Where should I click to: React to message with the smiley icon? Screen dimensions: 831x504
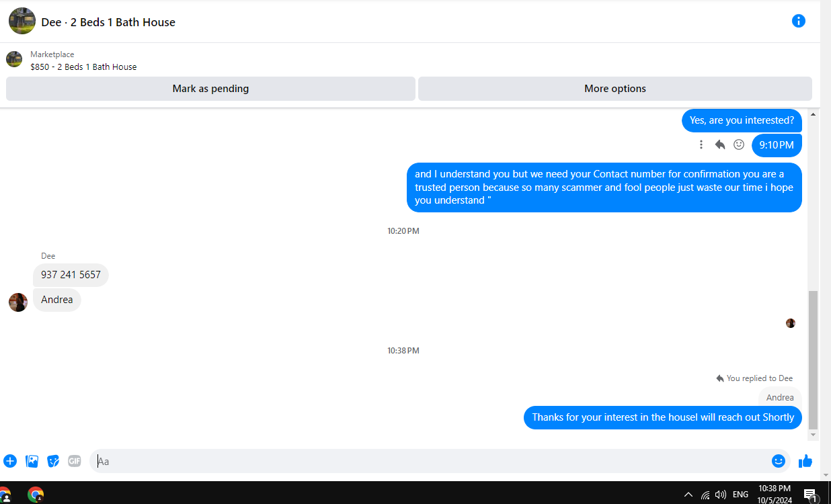point(739,144)
